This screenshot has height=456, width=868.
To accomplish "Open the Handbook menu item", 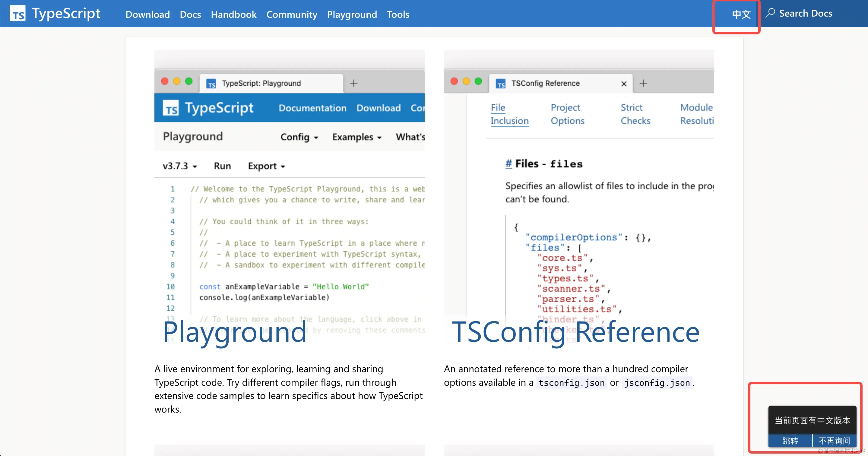I will point(233,14).
